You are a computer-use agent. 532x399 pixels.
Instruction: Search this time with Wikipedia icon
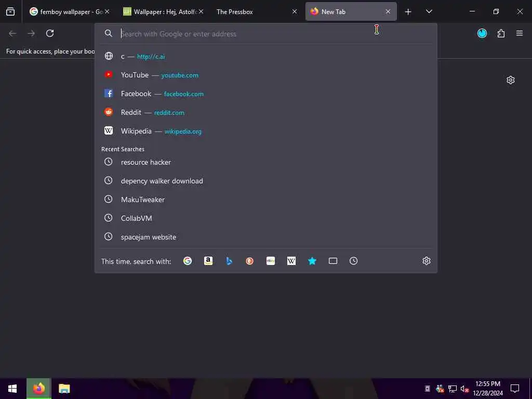click(x=291, y=261)
